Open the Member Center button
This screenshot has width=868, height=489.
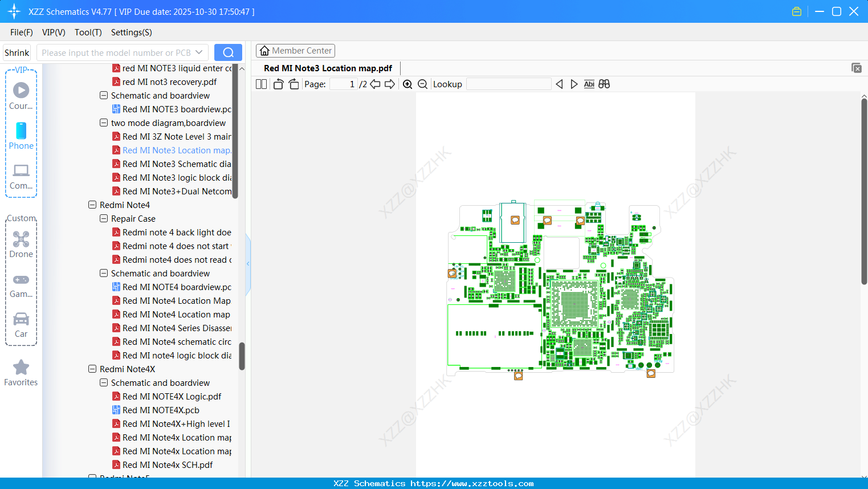point(295,51)
